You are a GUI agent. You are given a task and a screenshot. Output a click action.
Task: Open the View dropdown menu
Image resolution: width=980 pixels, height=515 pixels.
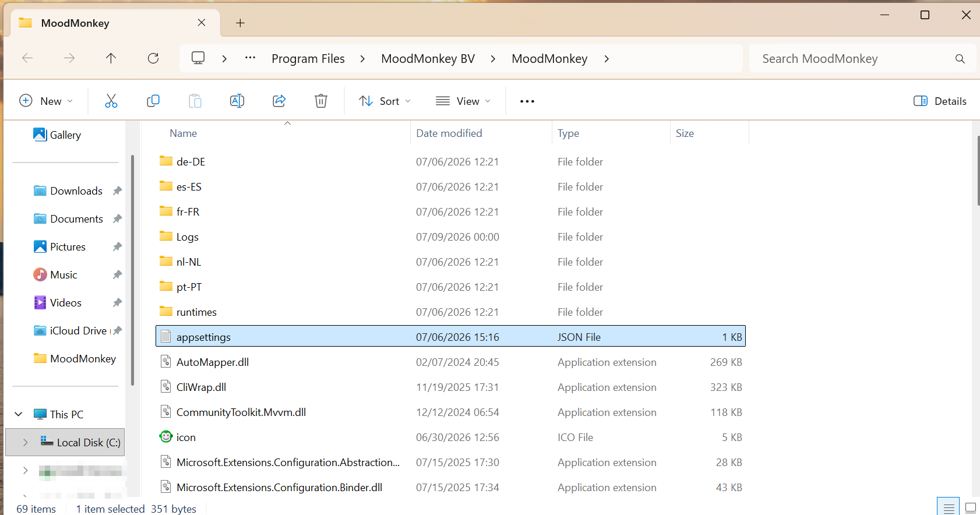point(463,101)
